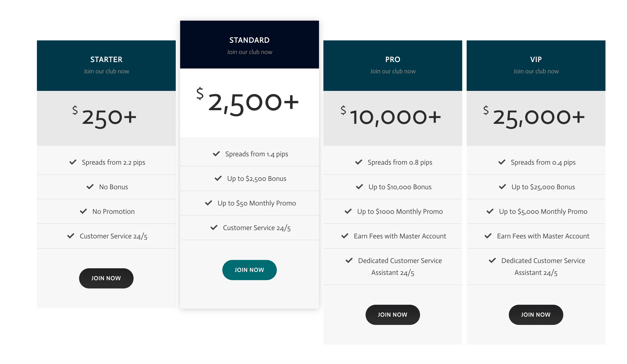Select the STANDARD plan header
This screenshot has width=627, height=364.
pyautogui.click(x=250, y=45)
